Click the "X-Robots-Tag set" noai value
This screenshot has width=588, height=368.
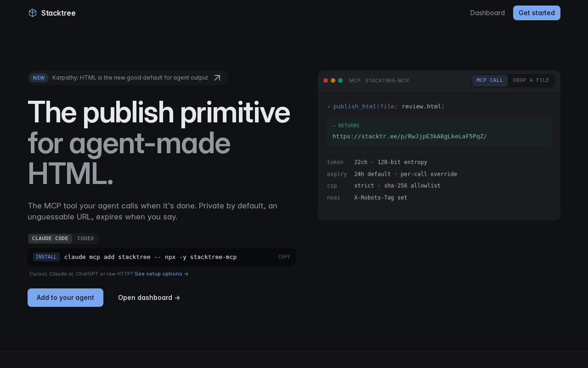click(381, 198)
